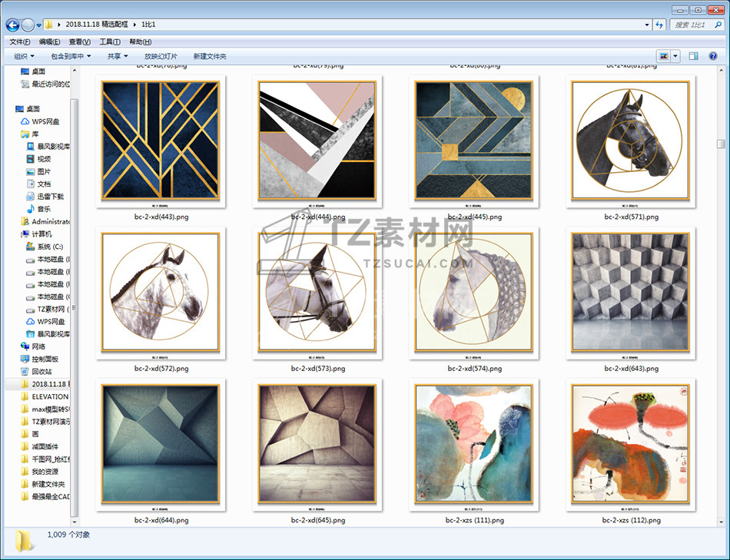
Task: Click the Help question mark icon
Action: pos(714,56)
